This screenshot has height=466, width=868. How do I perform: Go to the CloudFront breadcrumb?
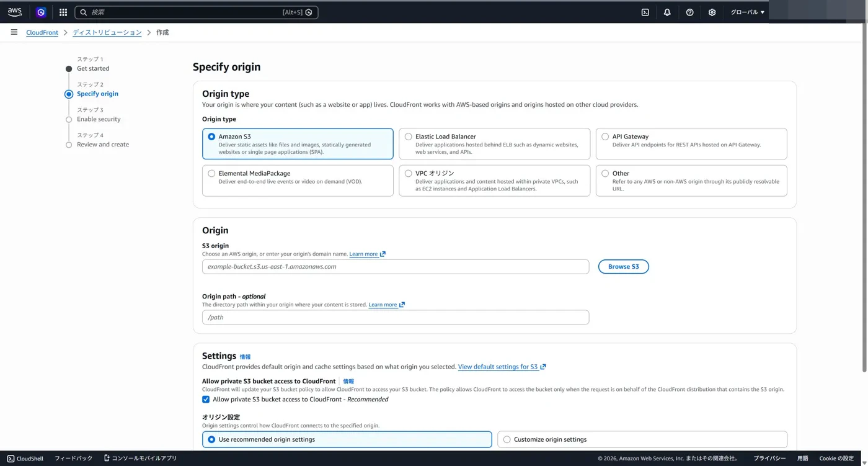tap(42, 32)
